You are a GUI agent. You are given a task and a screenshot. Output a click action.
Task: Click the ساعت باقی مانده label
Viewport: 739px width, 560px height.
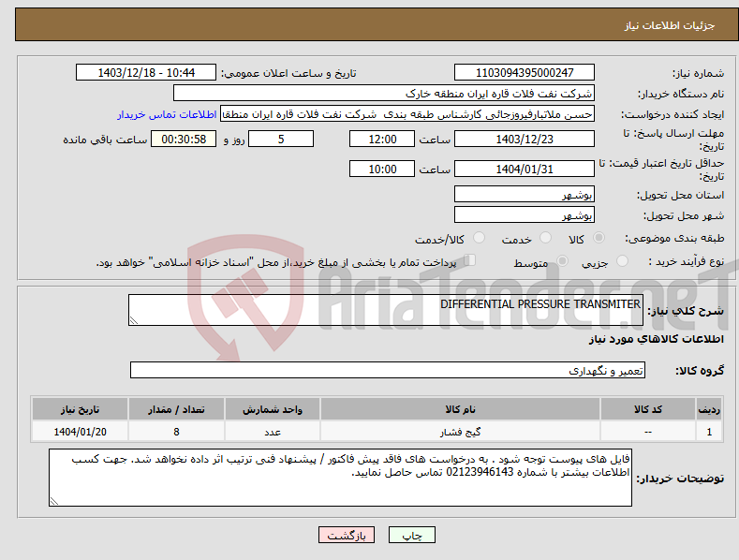tap(105, 140)
